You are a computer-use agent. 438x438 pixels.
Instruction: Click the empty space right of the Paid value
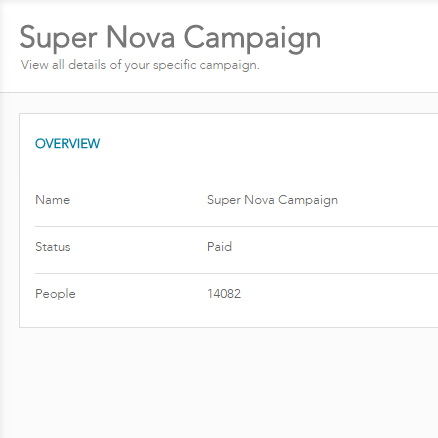click(333, 247)
